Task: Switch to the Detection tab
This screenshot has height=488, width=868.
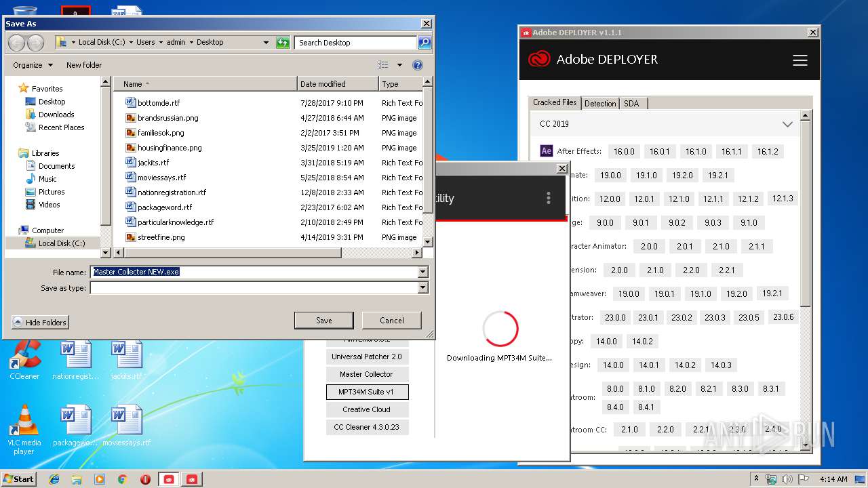Action: [x=600, y=103]
